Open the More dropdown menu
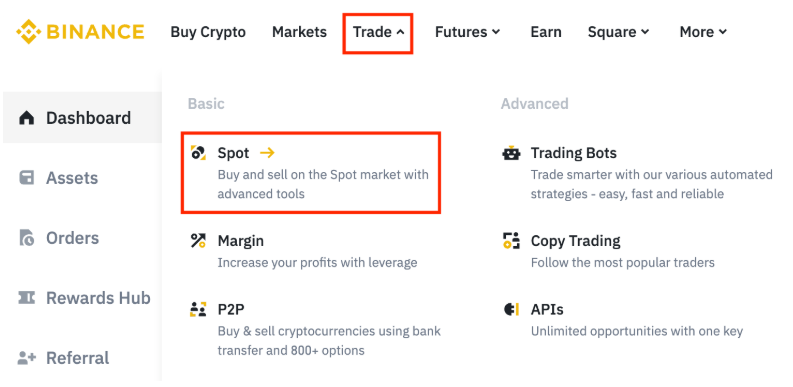793x387 pixels. click(x=703, y=32)
